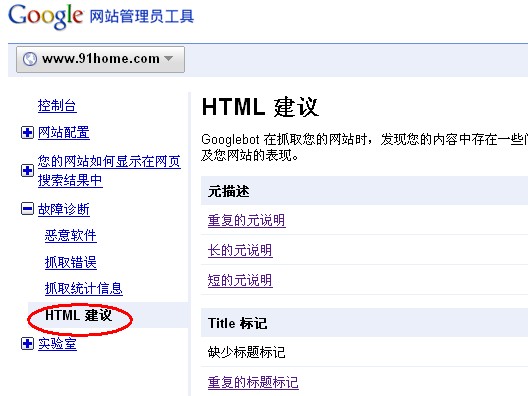The width and height of the screenshot is (528, 396).
Task: Collapse the 故障诊断 section minus icon
Action: pyautogui.click(x=27, y=208)
